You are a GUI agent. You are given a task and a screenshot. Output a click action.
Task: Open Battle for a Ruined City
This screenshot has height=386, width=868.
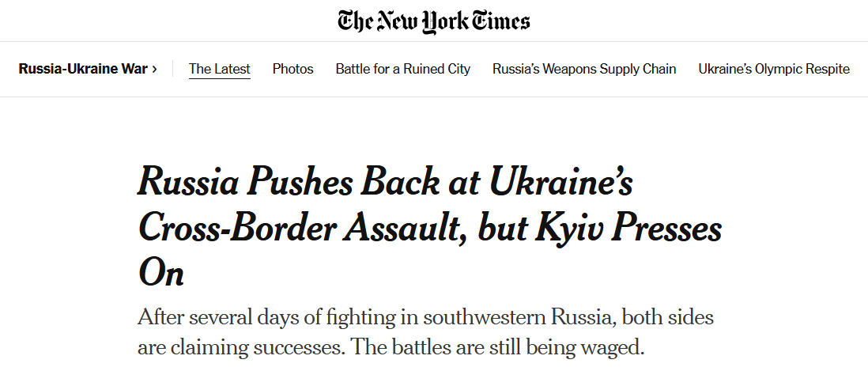coord(402,69)
